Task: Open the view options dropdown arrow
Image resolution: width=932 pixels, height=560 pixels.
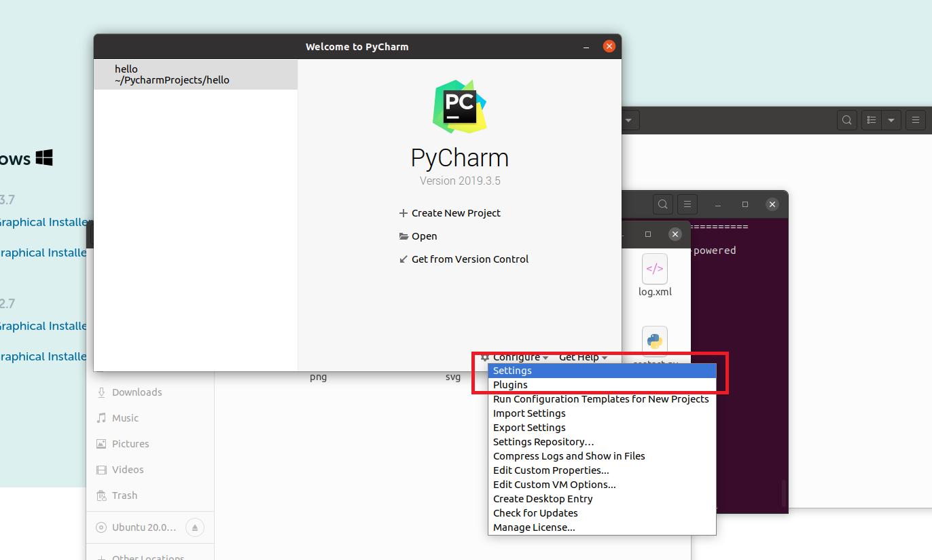Action: tap(890, 119)
